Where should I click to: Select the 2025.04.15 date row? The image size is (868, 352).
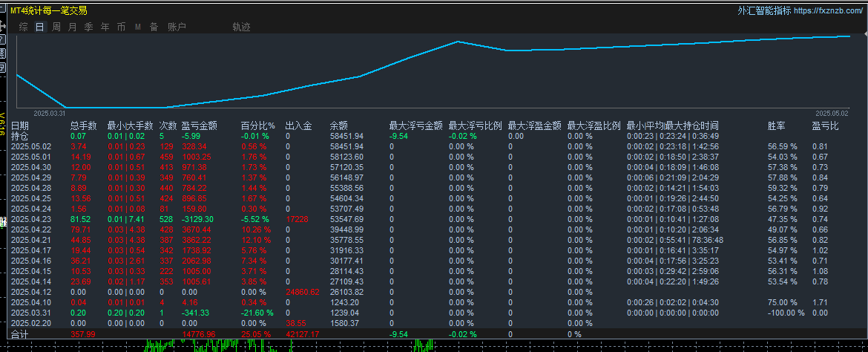click(31, 271)
